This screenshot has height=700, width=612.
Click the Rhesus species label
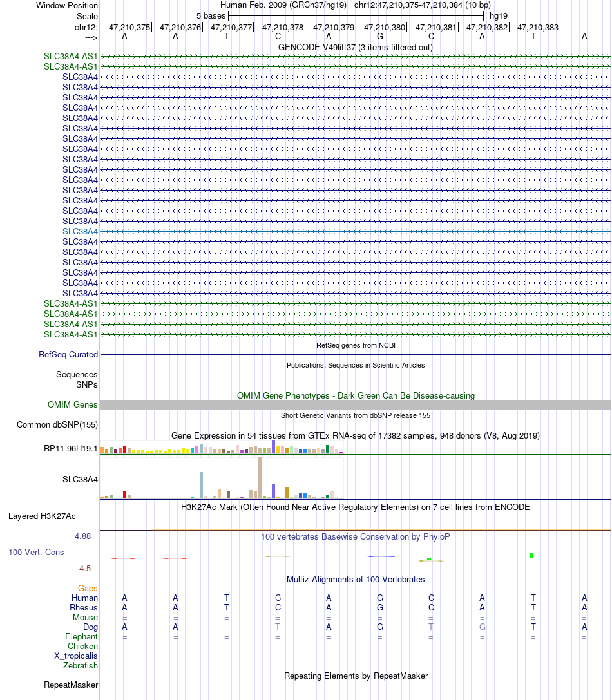click(x=84, y=607)
